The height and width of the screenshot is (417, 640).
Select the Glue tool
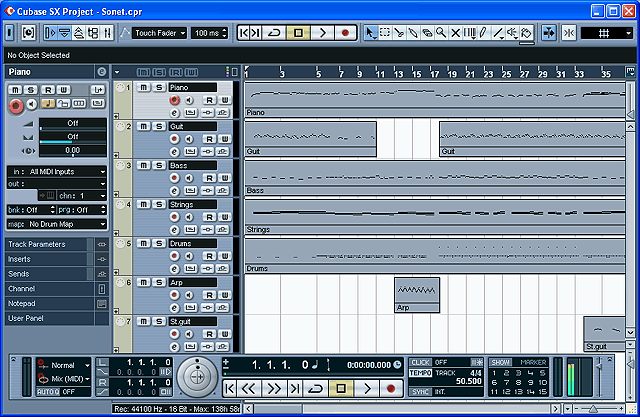tap(413, 33)
